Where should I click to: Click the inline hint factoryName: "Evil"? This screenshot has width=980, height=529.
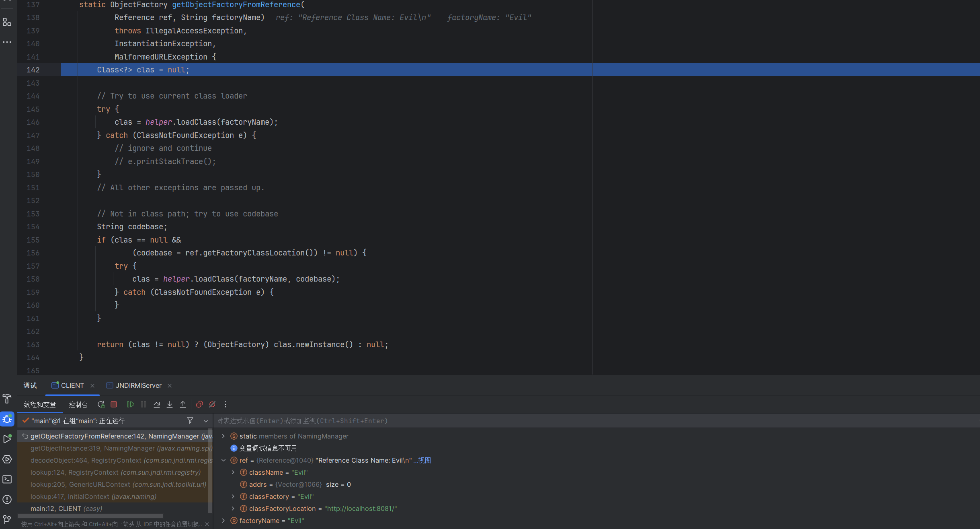[489, 18]
